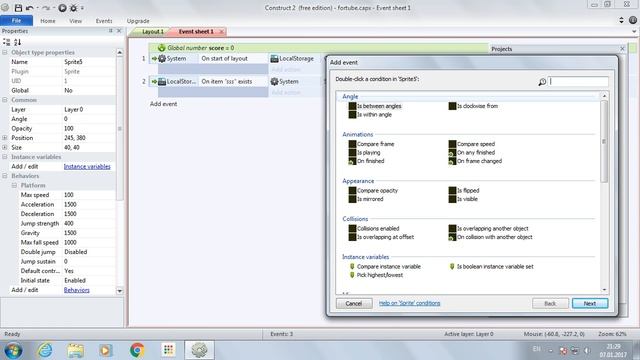Open 'Help on Sprite conditions' link
The height and width of the screenshot is (360, 640).
point(409,303)
